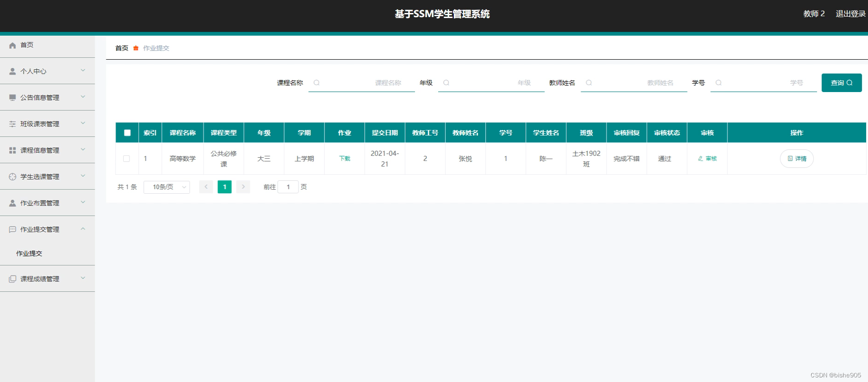This screenshot has width=868, height=382.
Task: Click 退出登录 to log out
Action: 850,14
